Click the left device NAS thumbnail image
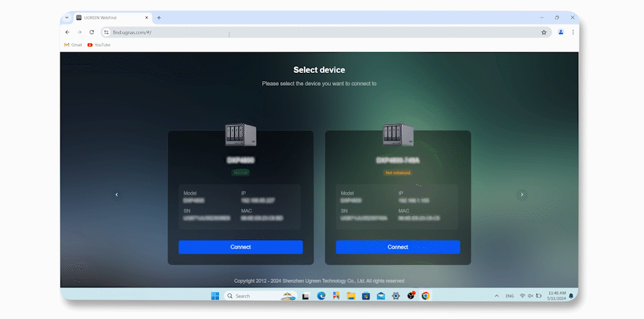 coord(240,135)
